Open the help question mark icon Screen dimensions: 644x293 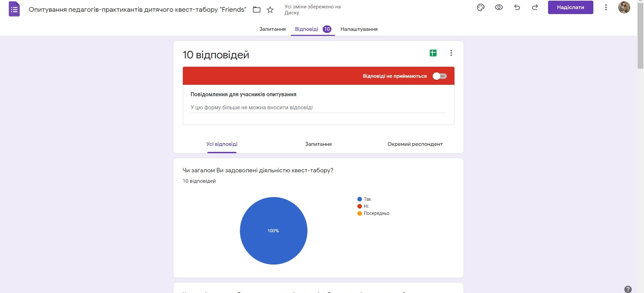(628, 289)
